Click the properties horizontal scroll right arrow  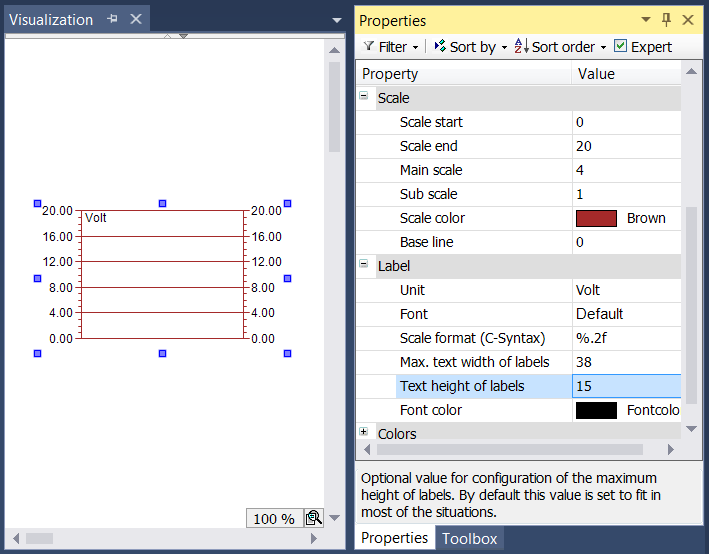coord(671,449)
